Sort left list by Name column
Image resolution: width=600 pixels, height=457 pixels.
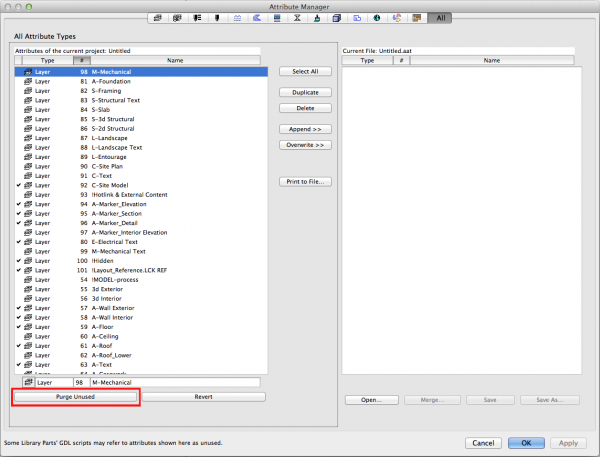pyautogui.click(x=175, y=60)
